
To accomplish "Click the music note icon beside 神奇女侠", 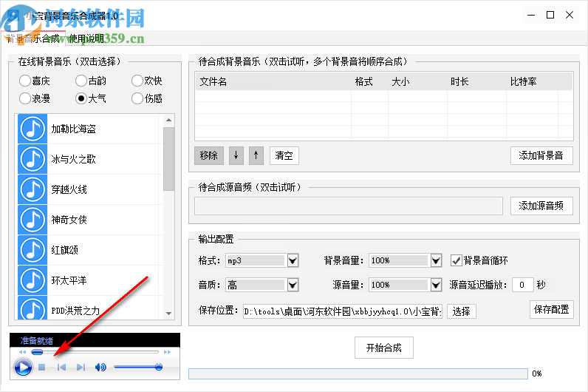I will click(x=33, y=220).
